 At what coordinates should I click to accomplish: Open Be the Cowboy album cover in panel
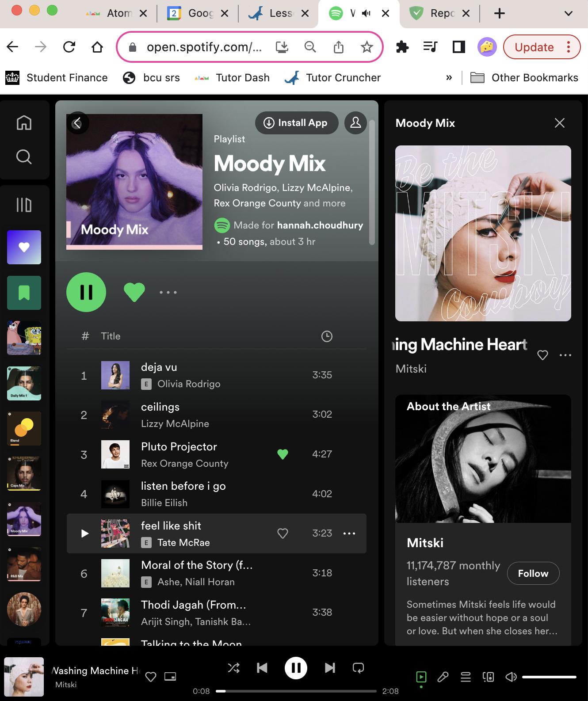point(483,233)
